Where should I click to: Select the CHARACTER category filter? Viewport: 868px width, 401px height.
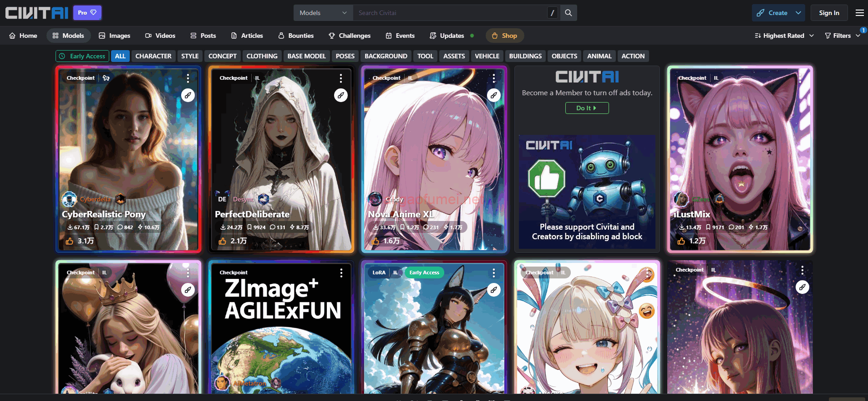click(153, 56)
